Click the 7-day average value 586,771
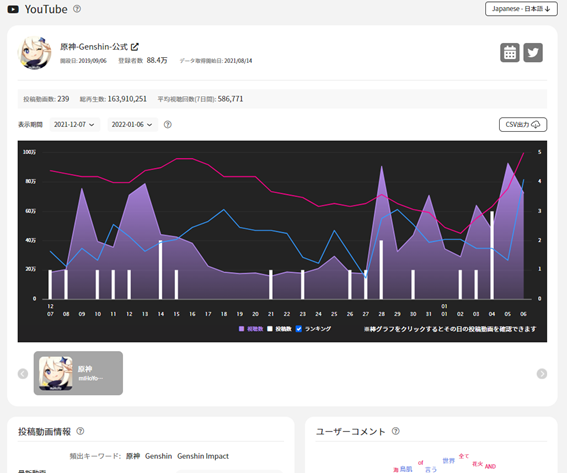This screenshot has height=473, width=567. (x=230, y=99)
